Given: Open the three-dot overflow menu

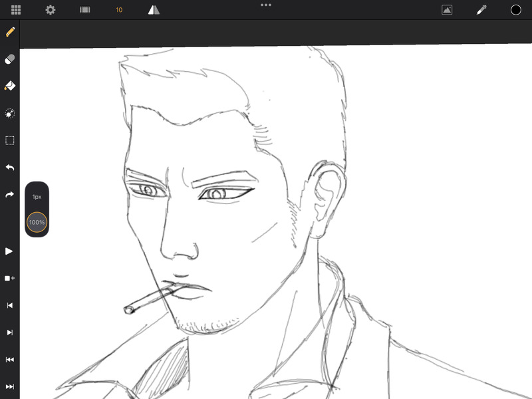Looking at the screenshot, I should coord(266,5).
